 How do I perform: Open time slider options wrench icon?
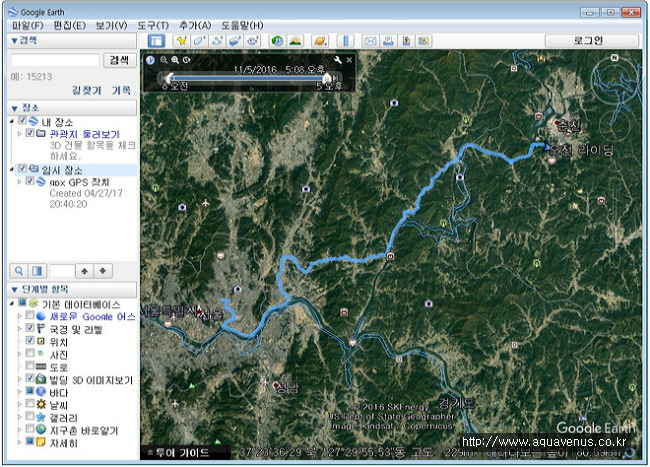click(x=337, y=60)
